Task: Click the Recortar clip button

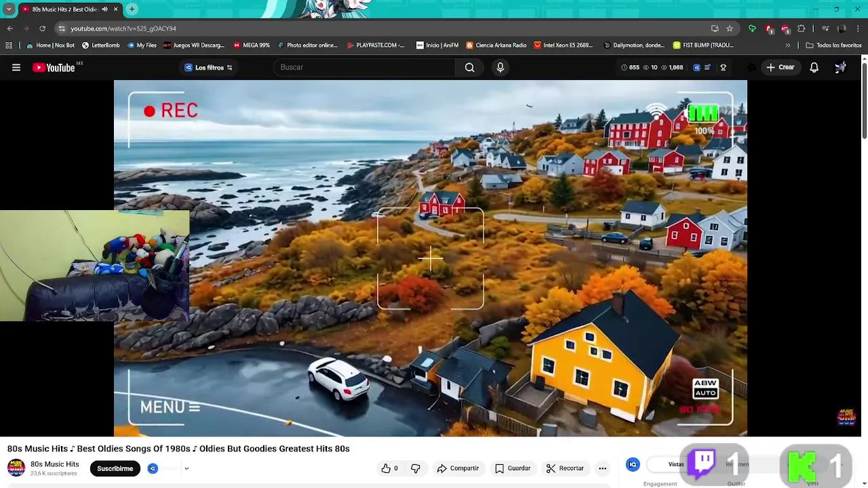Action: point(565,468)
